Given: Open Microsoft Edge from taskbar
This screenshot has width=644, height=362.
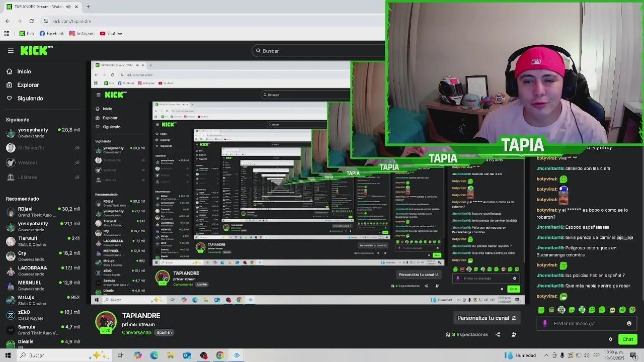Looking at the screenshot, I should point(154,355).
